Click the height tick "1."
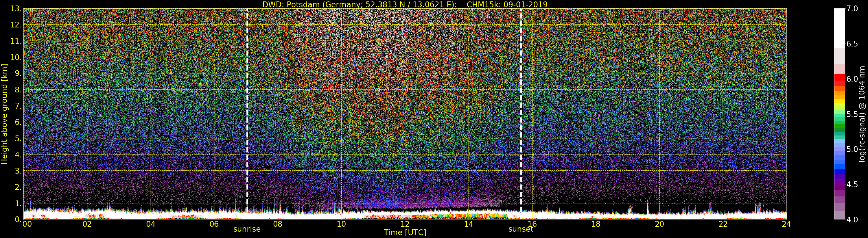Viewport: 868px width, 238px height. pyautogui.click(x=18, y=203)
